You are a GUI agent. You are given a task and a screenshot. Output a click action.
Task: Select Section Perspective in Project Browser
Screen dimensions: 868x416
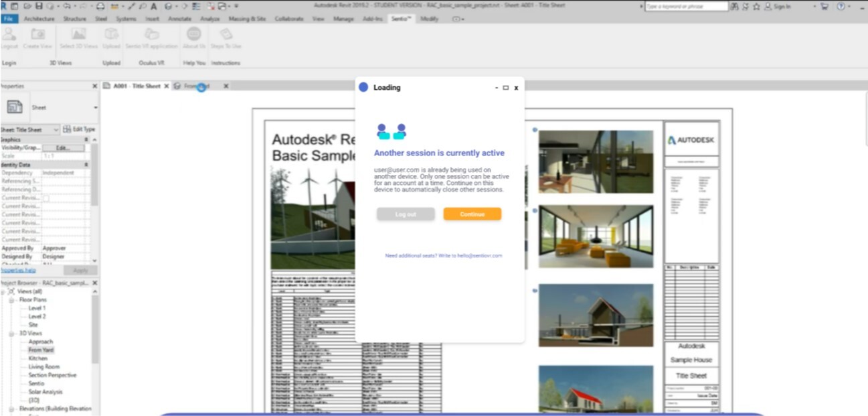point(52,375)
